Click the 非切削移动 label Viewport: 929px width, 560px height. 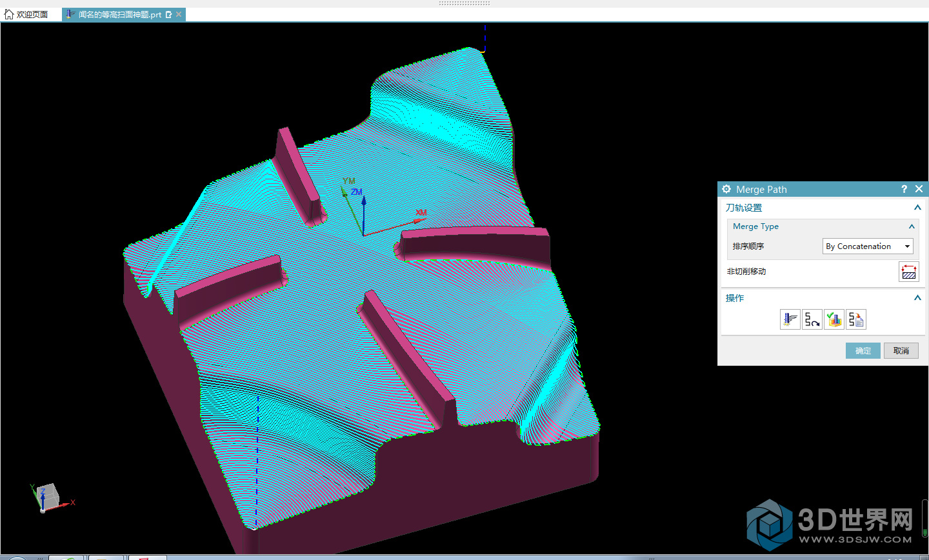tap(746, 272)
